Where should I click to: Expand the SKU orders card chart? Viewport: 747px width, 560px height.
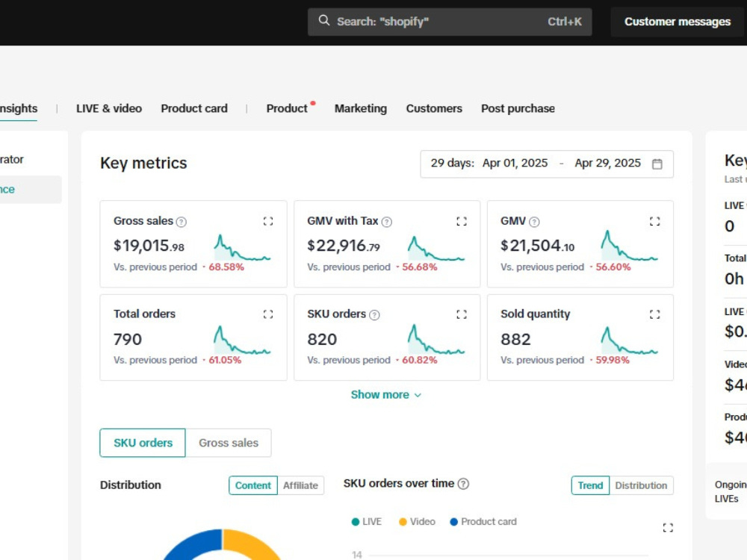click(462, 314)
